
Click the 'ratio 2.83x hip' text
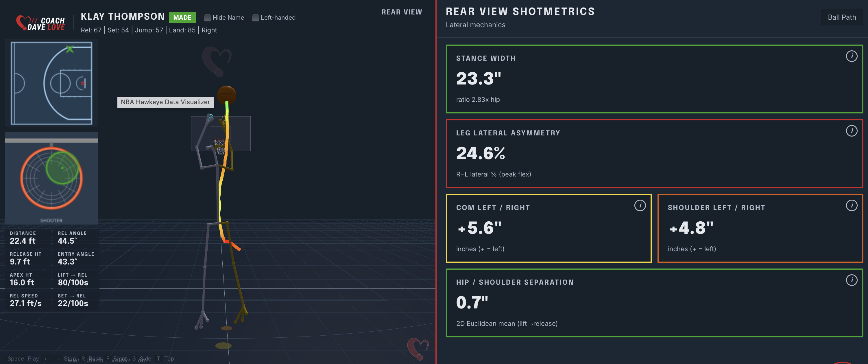click(x=478, y=100)
